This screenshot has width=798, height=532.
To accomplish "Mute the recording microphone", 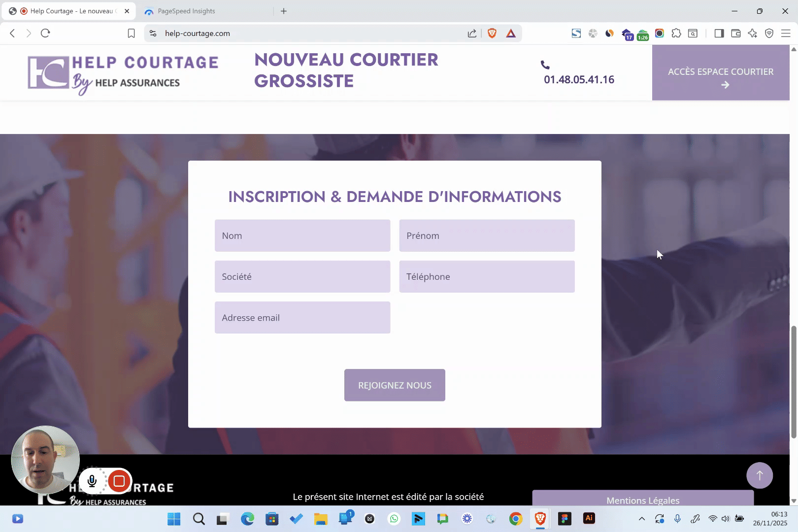I will 92,481.
